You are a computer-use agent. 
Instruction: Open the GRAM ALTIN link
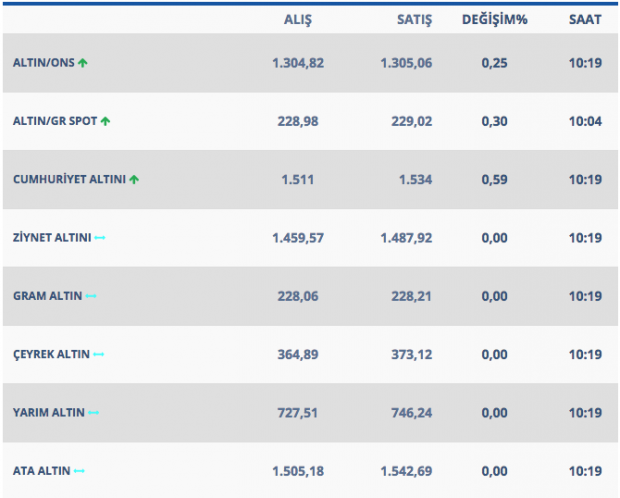pyautogui.click(x=47, y=296)
